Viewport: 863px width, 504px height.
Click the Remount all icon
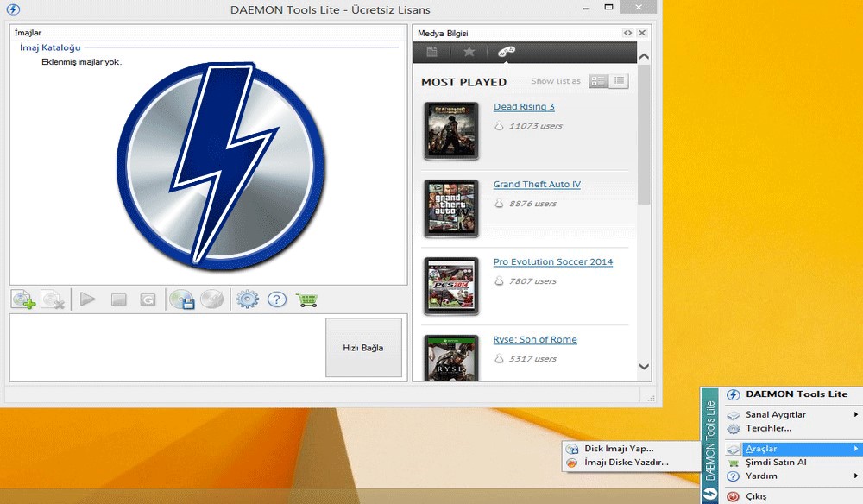(148, 299)
